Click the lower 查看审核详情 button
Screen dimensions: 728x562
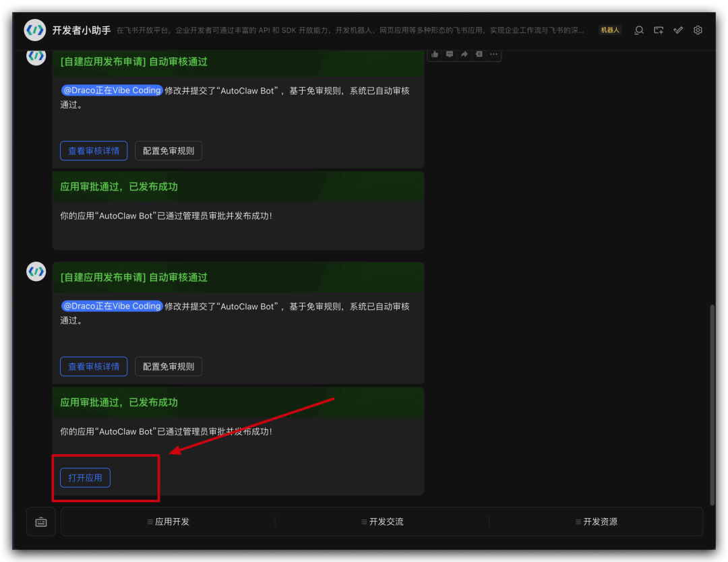tap(94, 367)
